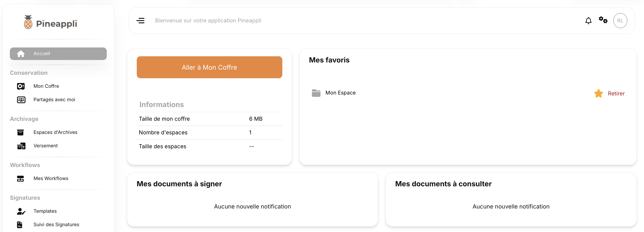Click the home icon next to Accueil

coord(21,54)
